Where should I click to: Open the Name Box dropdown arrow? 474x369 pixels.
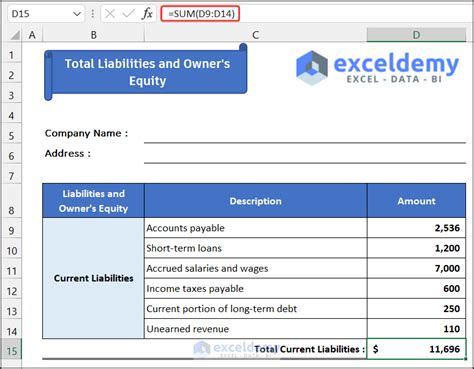(x=77, y=14)
